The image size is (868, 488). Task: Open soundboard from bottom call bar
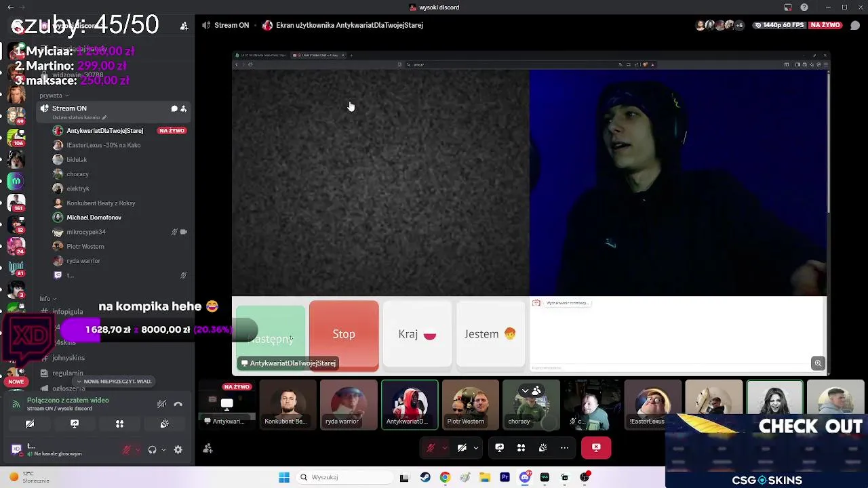tap(542, 447)
